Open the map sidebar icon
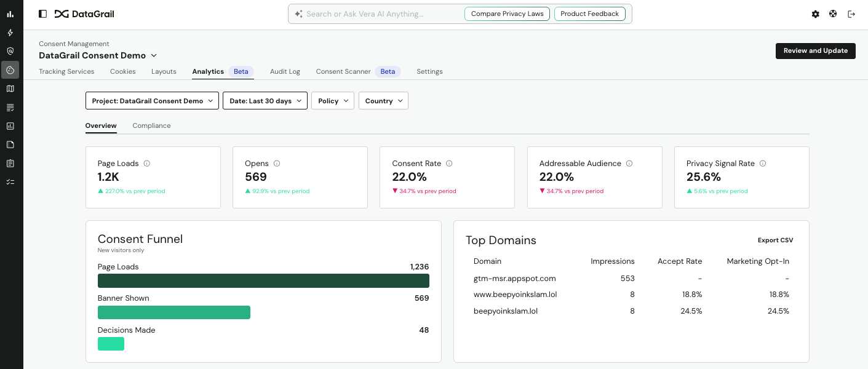The width and height of the screenshot is (868, 369). click(10, 89)
